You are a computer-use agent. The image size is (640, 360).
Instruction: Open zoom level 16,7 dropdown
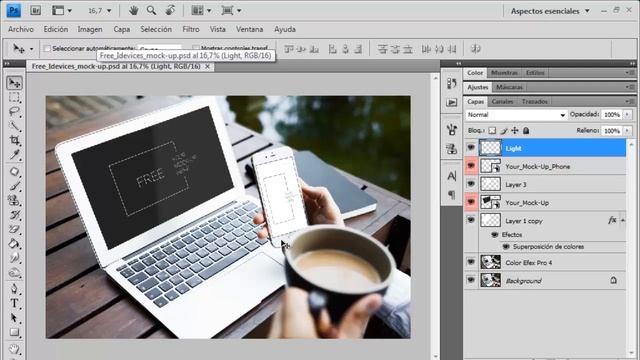[109, 11]
